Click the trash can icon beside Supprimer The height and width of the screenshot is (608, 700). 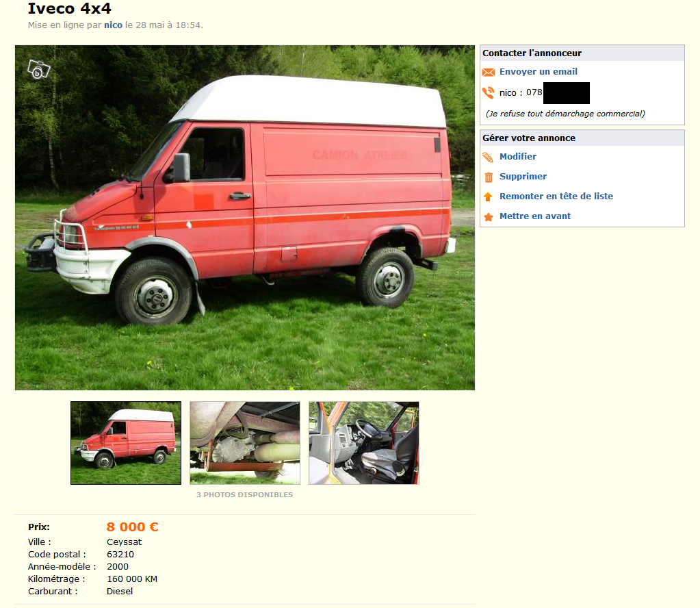[x=489, y=177]
